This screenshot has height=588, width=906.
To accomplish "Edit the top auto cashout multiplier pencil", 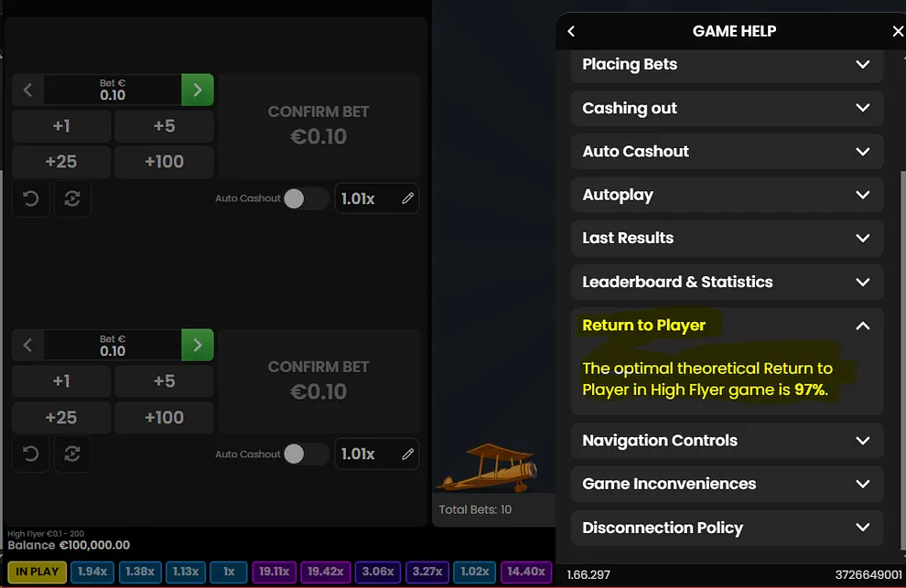I will tap(408, 198).
